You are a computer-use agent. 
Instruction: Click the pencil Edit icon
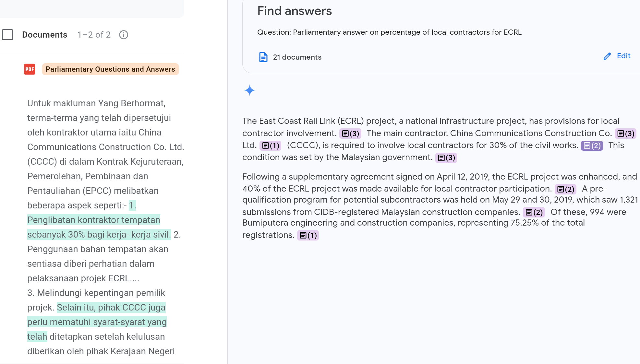point(607,56)
